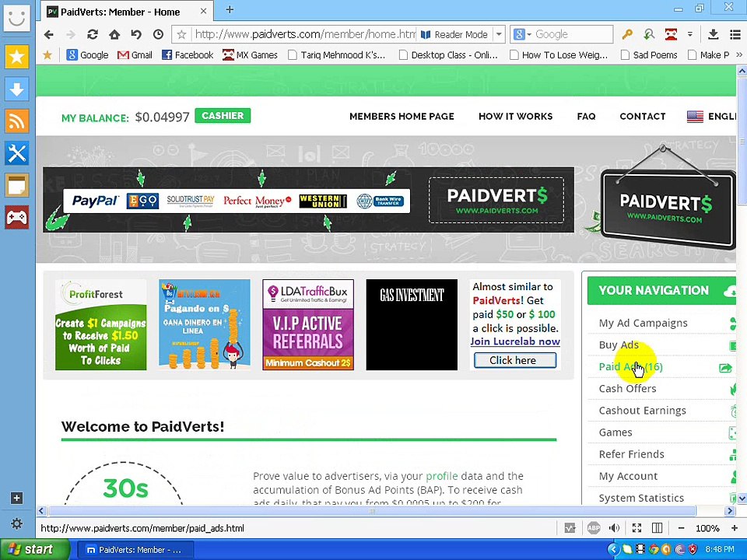The width and height of the screenshot is (747, 560).
Task: Open the Tools sidebar icon
Action: 16,153
